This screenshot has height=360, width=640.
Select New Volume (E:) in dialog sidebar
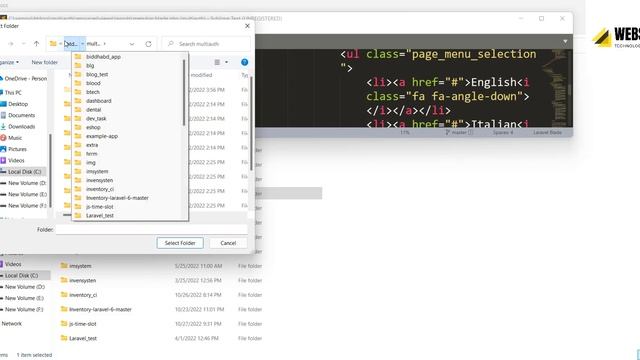pyautogui.click(x=23, y=194)
